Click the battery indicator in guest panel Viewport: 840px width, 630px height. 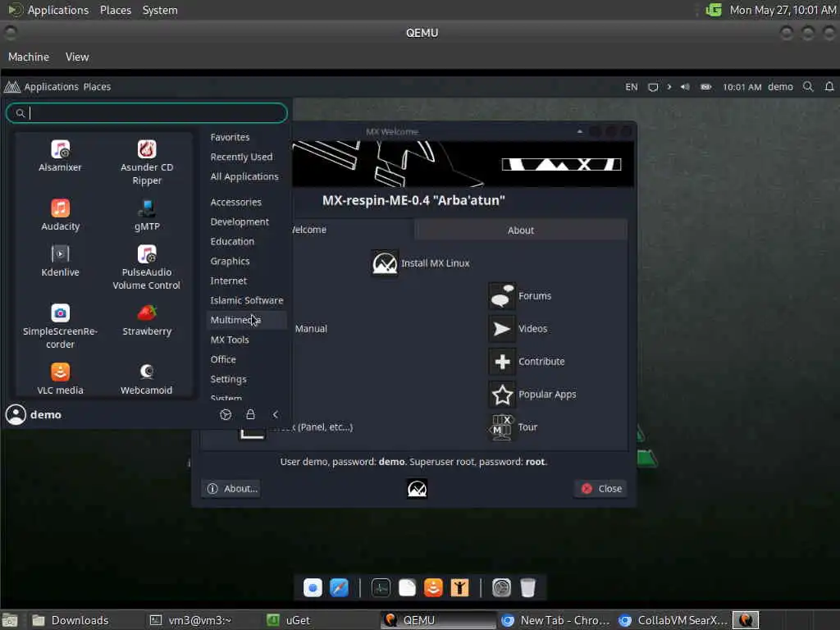click(706, 87)
